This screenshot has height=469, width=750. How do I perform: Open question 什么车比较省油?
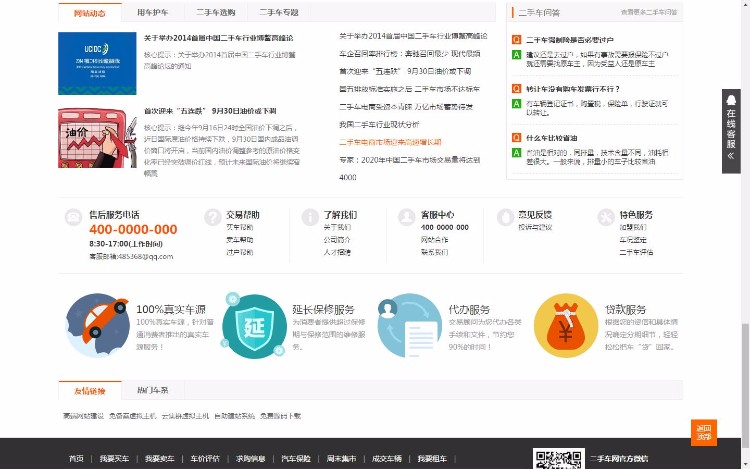click(x=551, y=138)
